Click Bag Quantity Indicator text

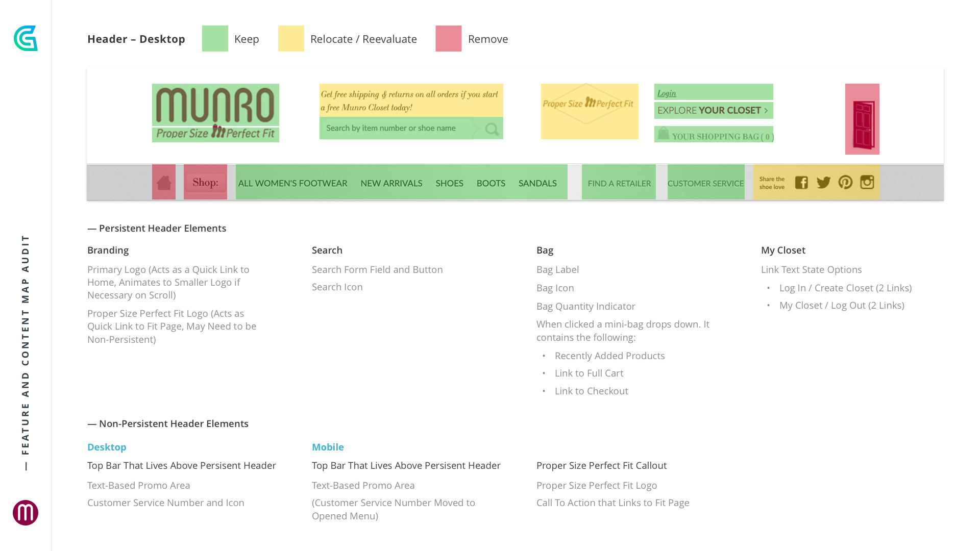pos(586,306)
